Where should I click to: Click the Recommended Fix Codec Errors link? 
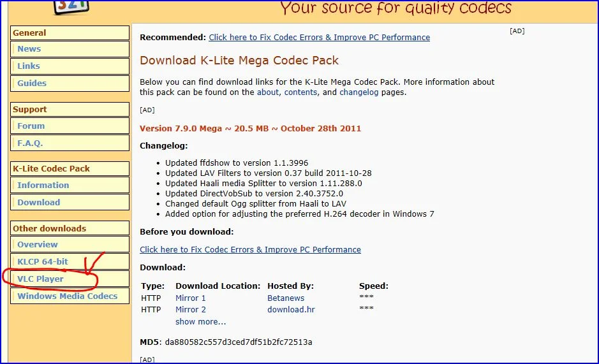coord(319,38)
